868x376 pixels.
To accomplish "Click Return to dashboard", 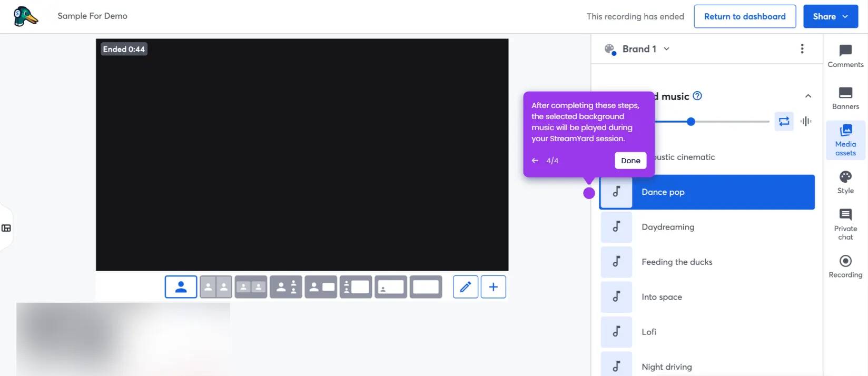I will tap(745, 16).
